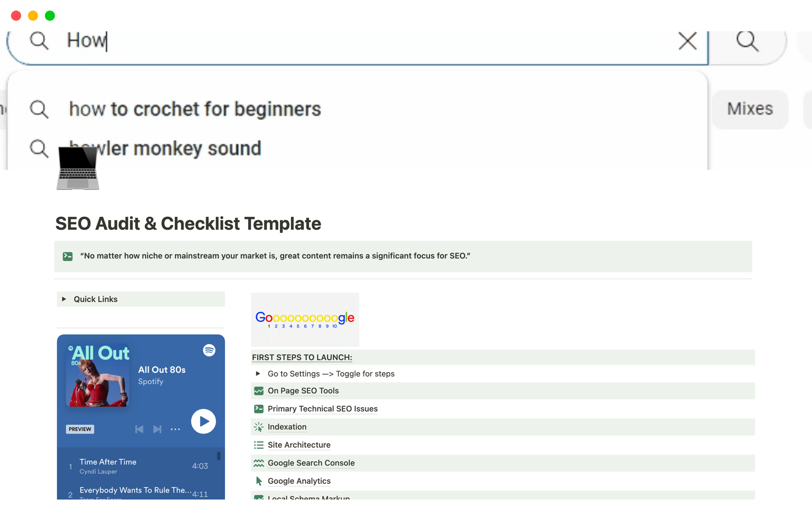812x508 pixels.
Task: Click the laptop page icon
Action: click(x=78, y=168)
